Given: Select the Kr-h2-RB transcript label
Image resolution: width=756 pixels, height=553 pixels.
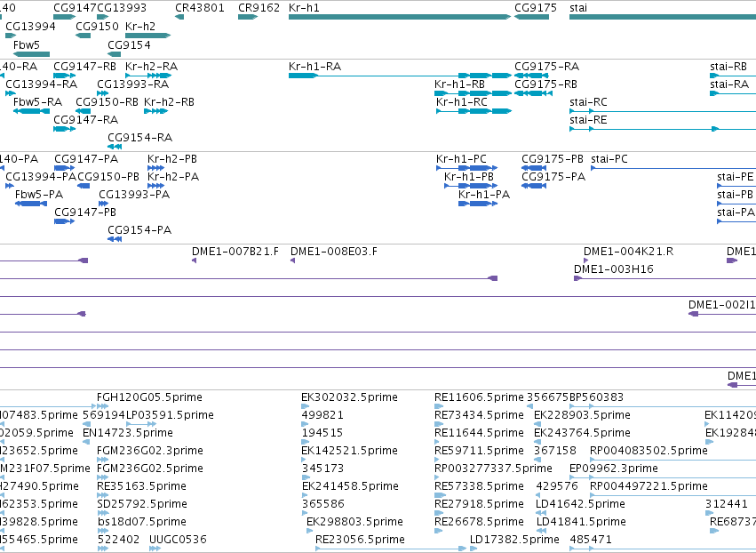Looking at the screenshot, I should tap(169, 102).
